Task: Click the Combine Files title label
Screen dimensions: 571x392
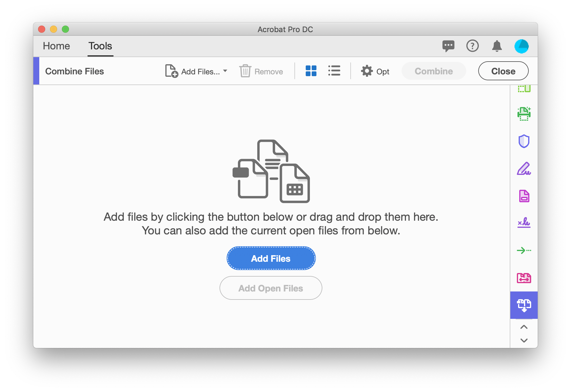Action: click(x=74, y=71)
